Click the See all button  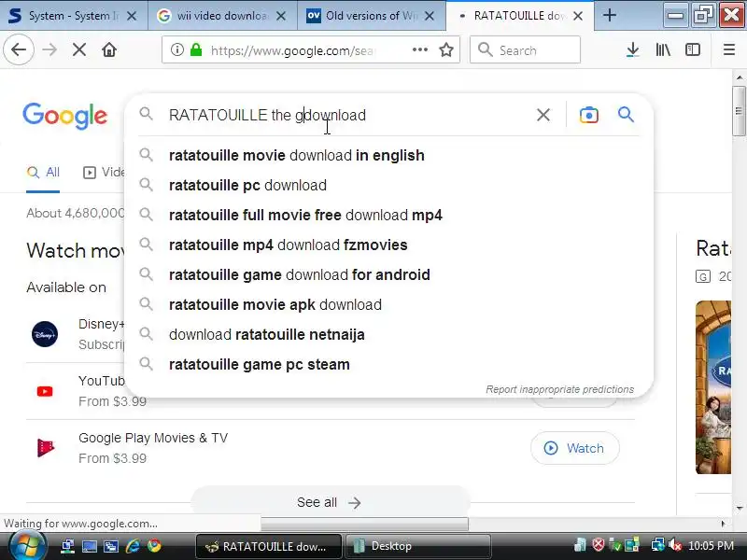pyautogui.click(x=330, y=502)
